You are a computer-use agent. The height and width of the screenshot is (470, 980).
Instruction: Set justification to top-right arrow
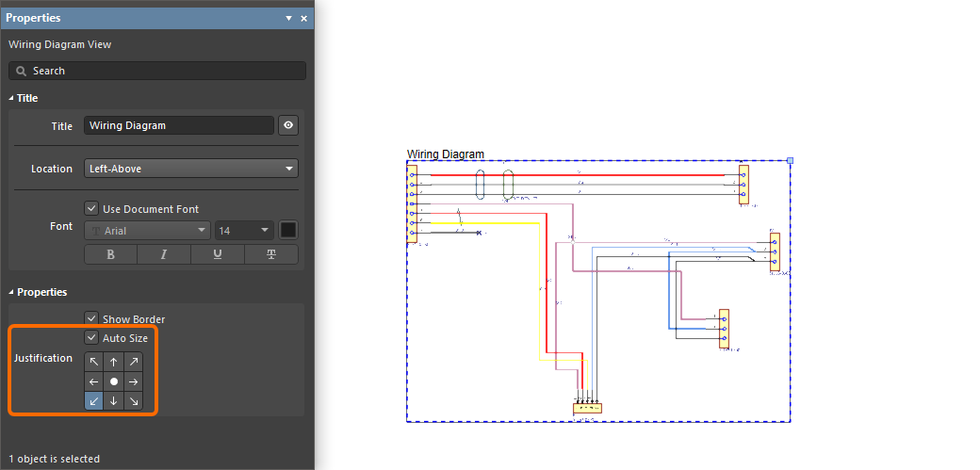(133, 362)
